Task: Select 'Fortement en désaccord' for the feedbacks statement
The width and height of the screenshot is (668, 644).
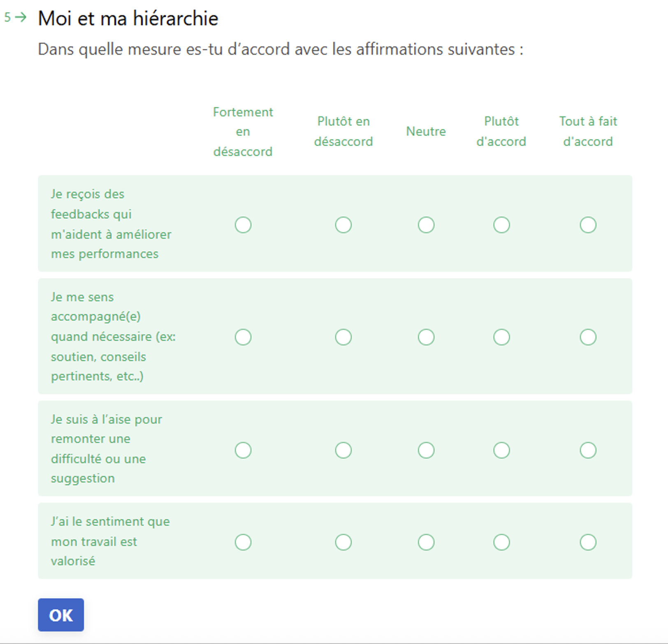Action: pyautogui.click(x=243, y=225)
